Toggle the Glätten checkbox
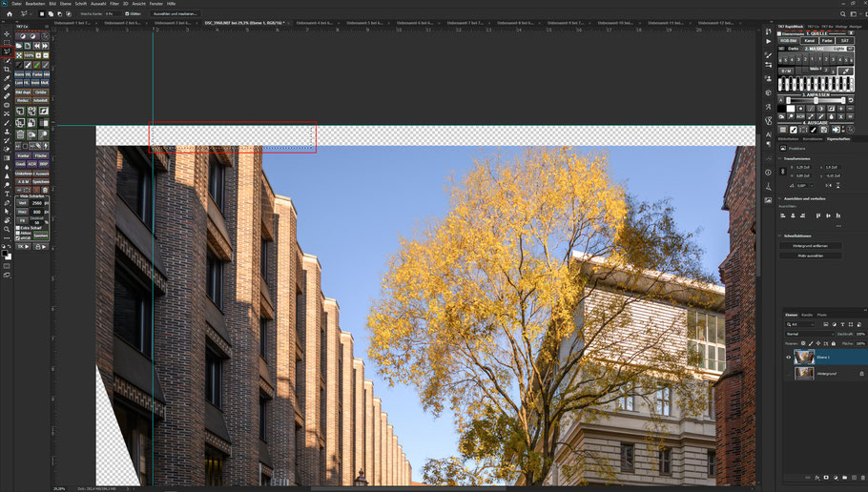 127,14
